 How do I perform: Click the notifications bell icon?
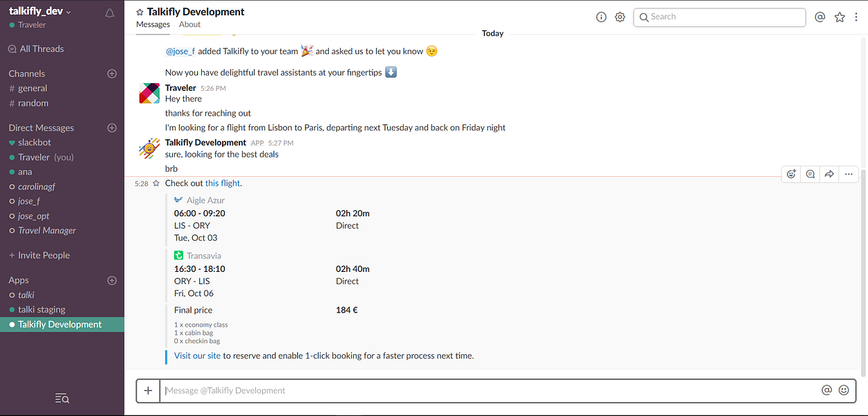click(110, 12)
